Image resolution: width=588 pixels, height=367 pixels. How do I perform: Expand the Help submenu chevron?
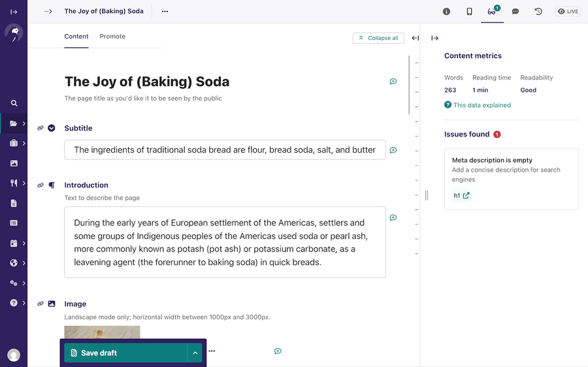coord(24,303)
